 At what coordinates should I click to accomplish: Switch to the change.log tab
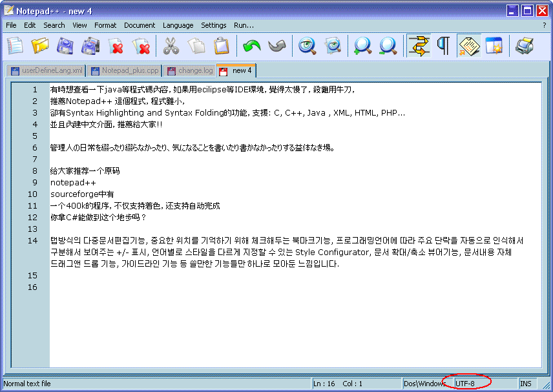point(190,71)
